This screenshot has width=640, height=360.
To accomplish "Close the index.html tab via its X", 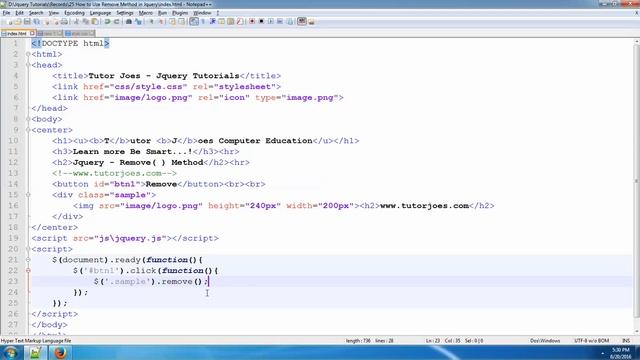I will coord(32,33).
